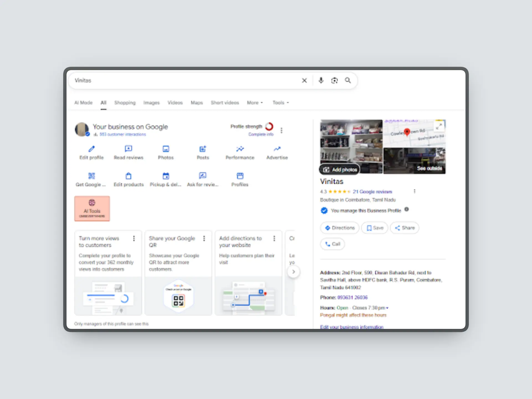Call the business with the Call button

click(332, 244)
